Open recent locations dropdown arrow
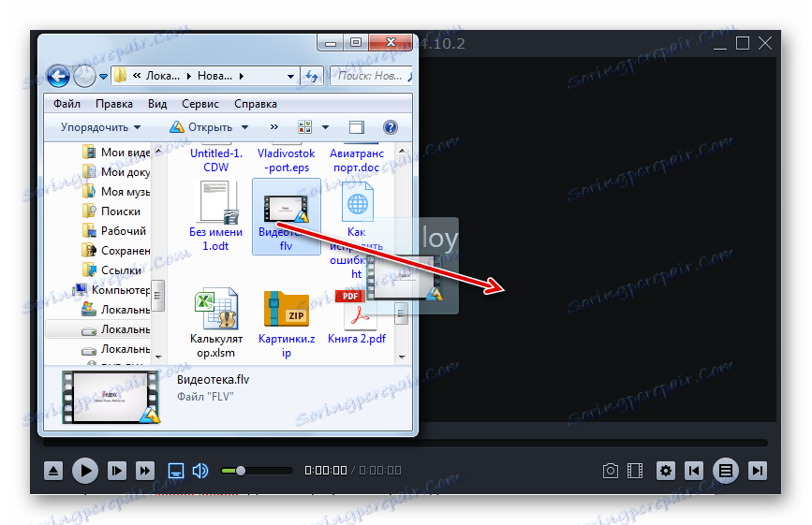This screenshot has width=812, height=525. coord(104,77)
